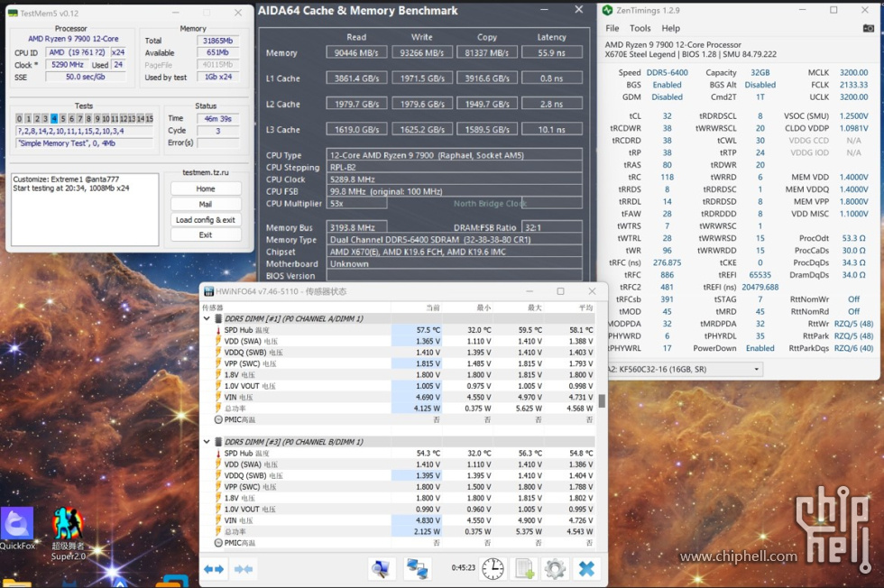Click thermometer icon in DIMM #3 SPD Hub row
Screen dimensions: 884x588
pos(218,454)
